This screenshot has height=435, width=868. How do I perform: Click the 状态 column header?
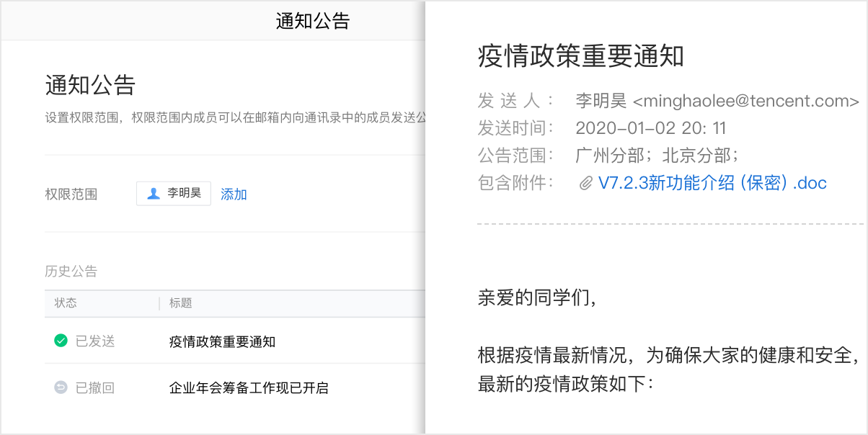(x=66, y=303)
